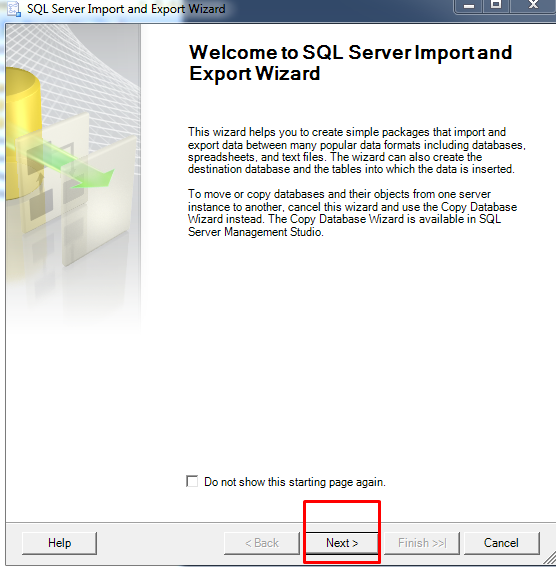The image size is (556, 567).
Task: Minimize the wizard window
Action: (469, 5)
